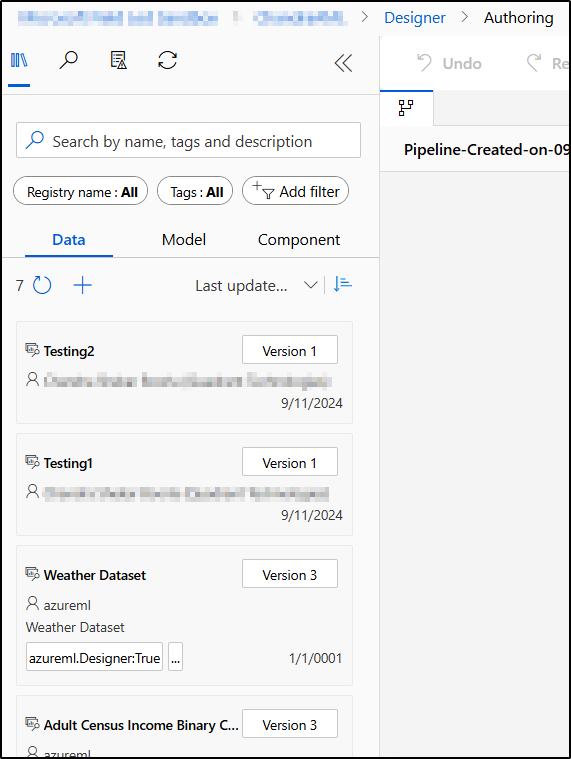Click the Undo button
Screen dimensions: 571x759
click(x=450, y=63)
